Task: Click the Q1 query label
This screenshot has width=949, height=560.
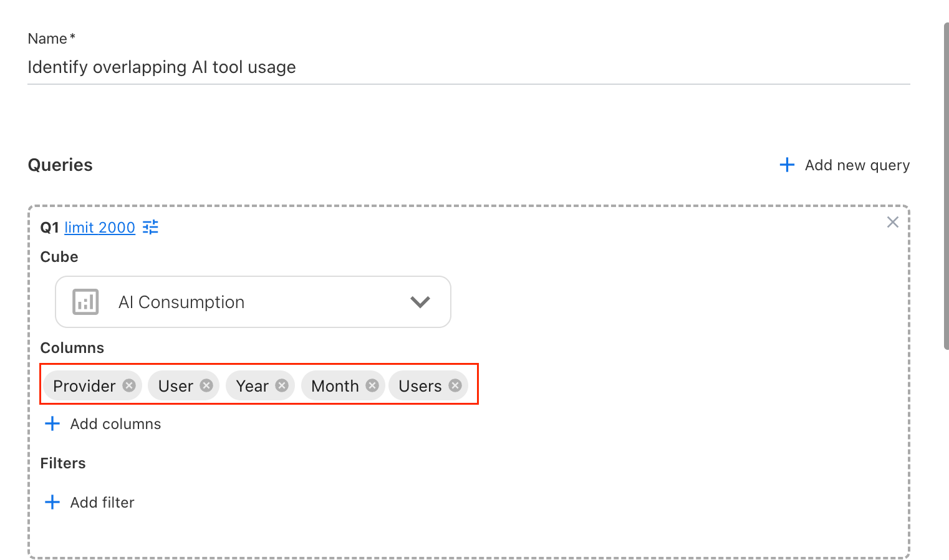Action: coord(49,228)
